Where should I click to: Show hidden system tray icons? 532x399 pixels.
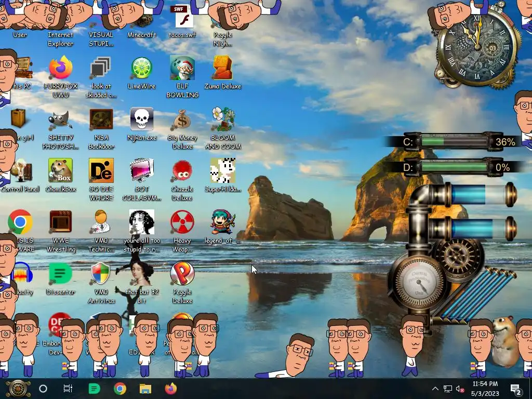tap(435, 389)
